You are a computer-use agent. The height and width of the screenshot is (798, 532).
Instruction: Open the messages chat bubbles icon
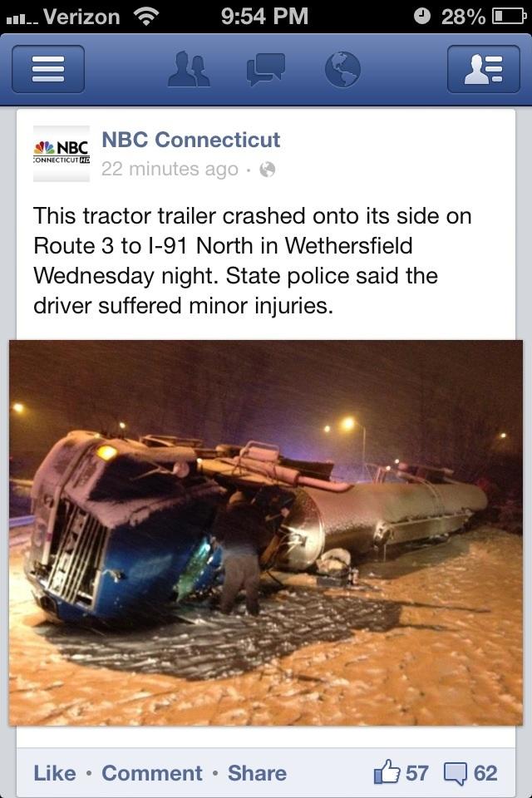tap(265, 69)
